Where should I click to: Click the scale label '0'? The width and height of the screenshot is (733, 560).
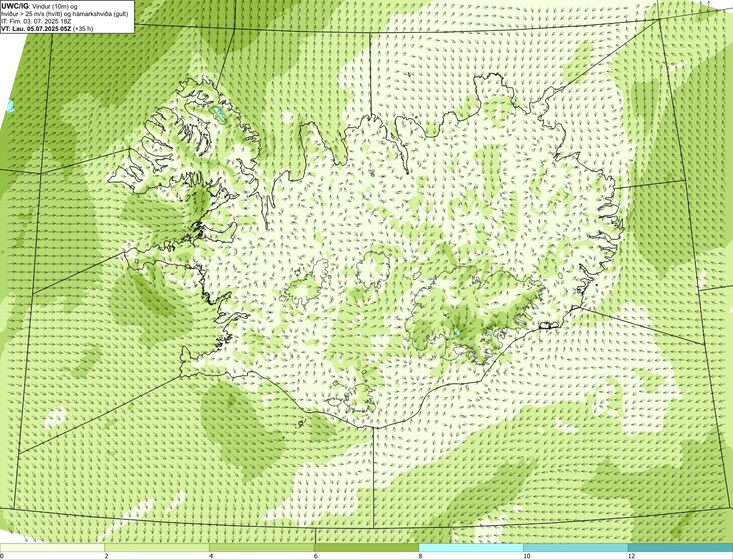click(x=2, y=556)
